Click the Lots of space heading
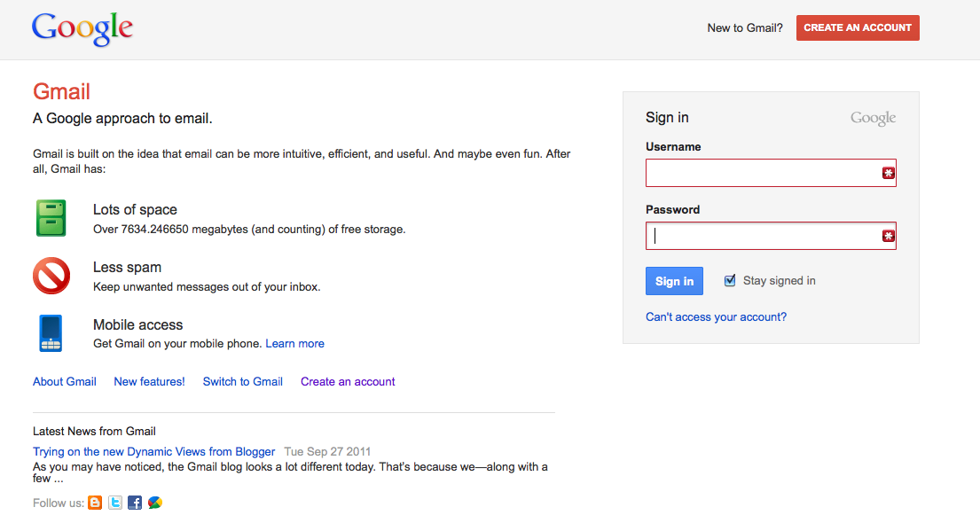This screenshot has height=515, width=980. coord(135,210)
